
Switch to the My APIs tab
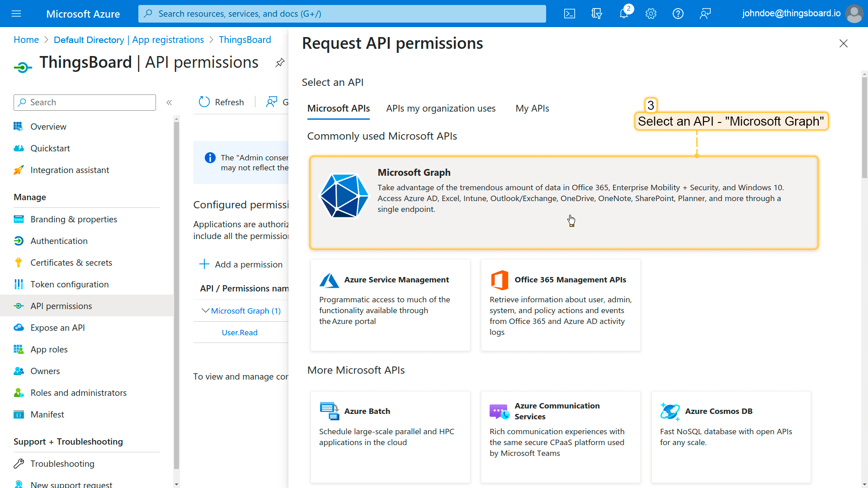pos(532,108)
